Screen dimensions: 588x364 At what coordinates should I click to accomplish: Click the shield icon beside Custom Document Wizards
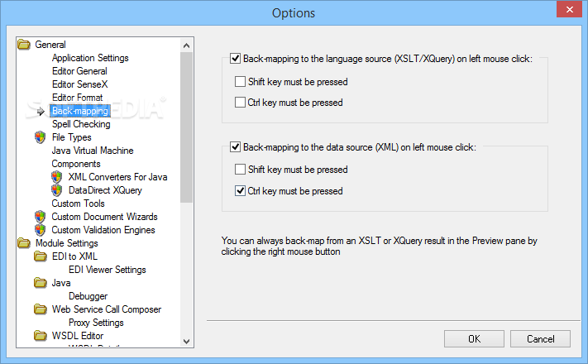[x=41, y=217]
